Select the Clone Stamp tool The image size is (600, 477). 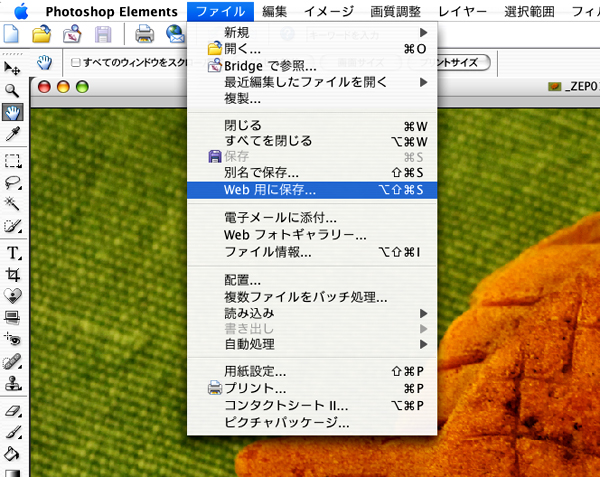pyautogui.click(x=12, y=383)
